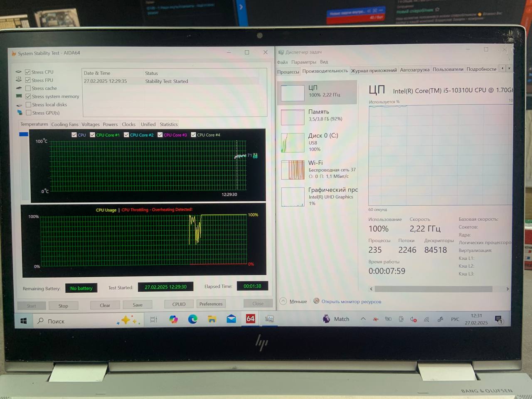The height and width of the screenshot is (399, 532).
Task: Click the Stress GPU monitor icon
Action: (x=20, y=113)
